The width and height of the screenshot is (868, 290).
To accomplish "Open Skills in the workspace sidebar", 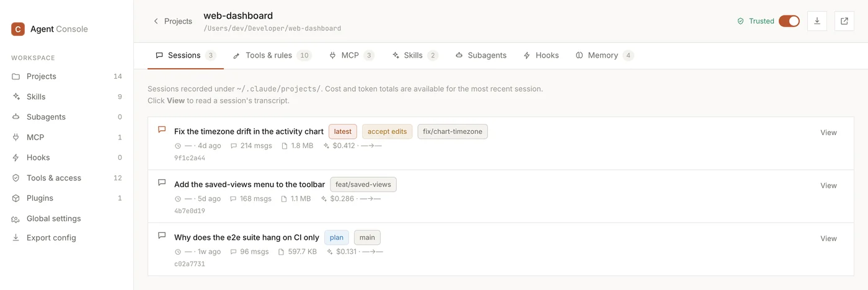I will tap(66, 97).
